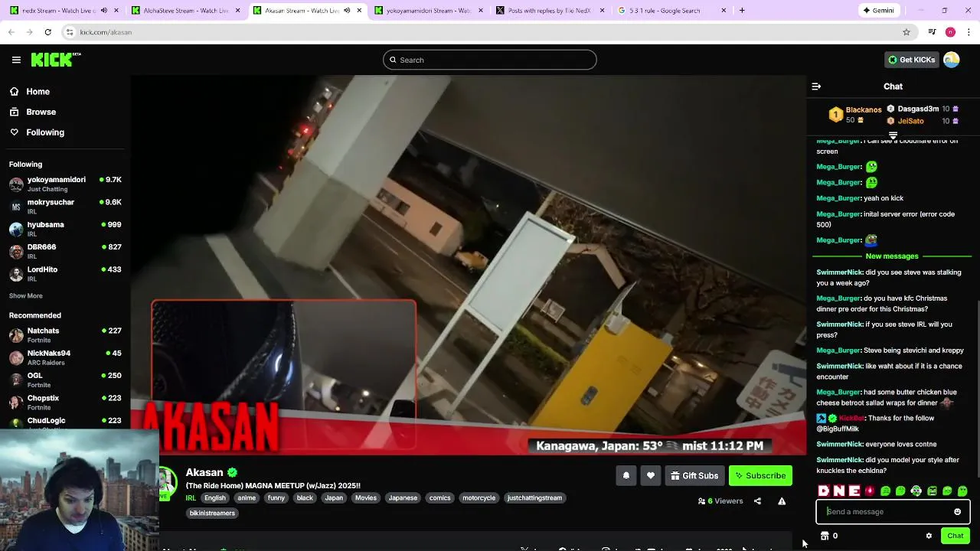Viewport: 980px width, 551px height.
Task: View site information icon in address bar
Action: [69, 32]
